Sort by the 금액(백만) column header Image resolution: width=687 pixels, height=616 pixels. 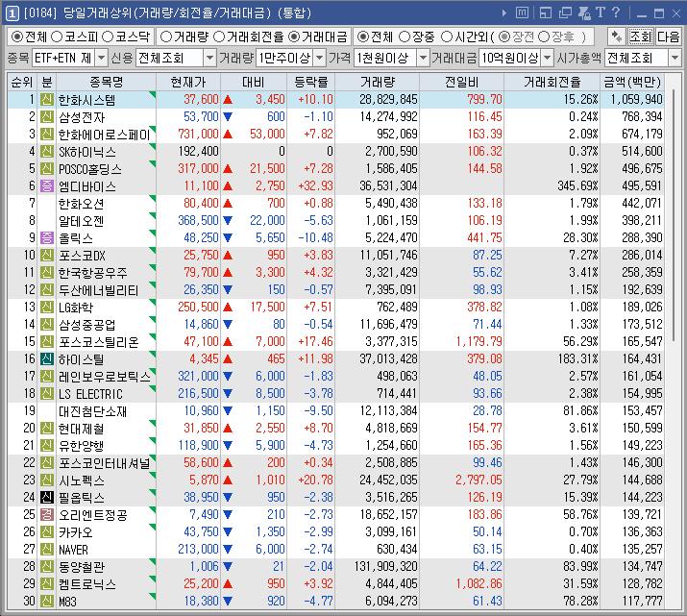pyautogui.click(x=632, y=82)
